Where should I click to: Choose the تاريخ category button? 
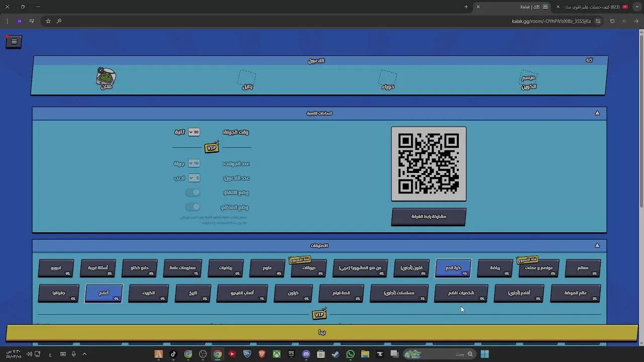[193, 293]
